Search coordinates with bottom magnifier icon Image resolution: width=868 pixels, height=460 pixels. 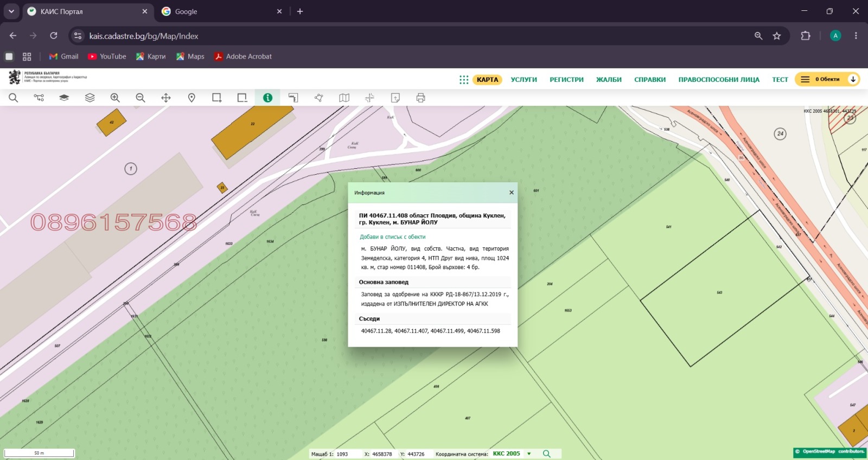pos(547,453)
